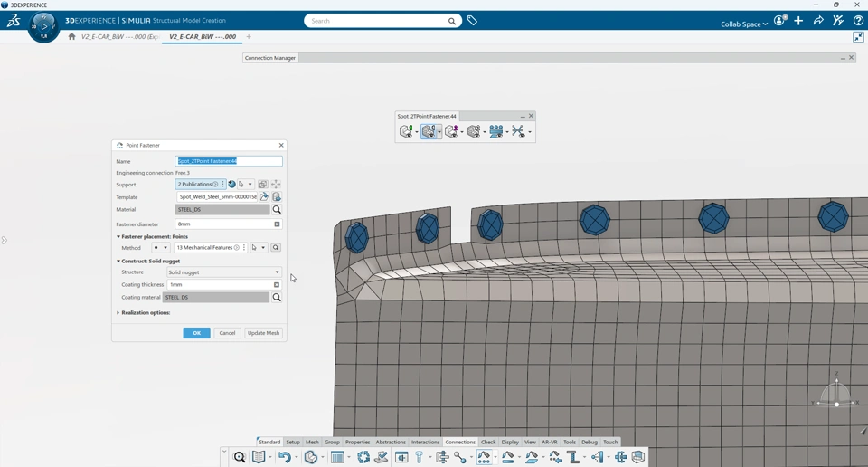Collapse the Fastener placement: Points section

(x=118, y=237)
